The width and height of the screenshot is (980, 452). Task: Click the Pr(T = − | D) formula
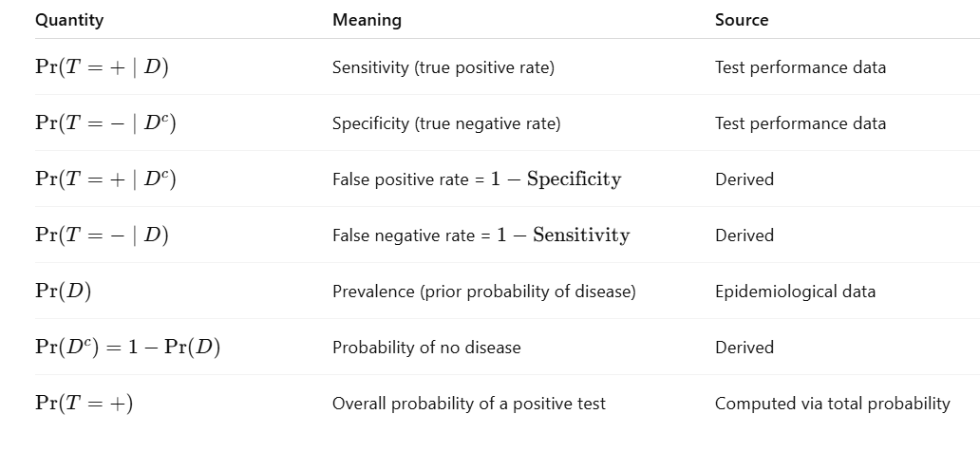102,235
